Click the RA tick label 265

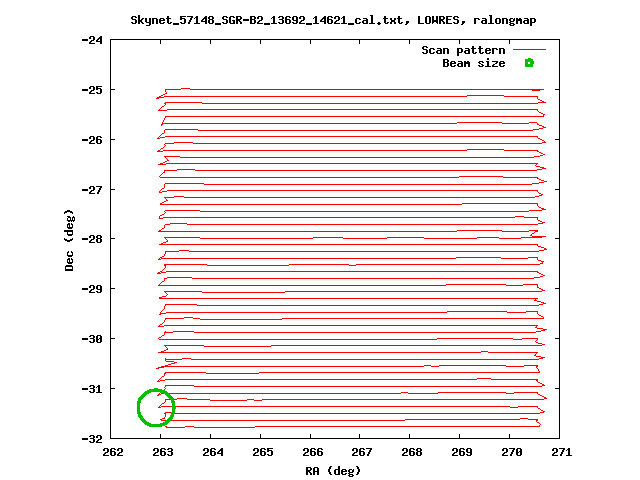262,452
